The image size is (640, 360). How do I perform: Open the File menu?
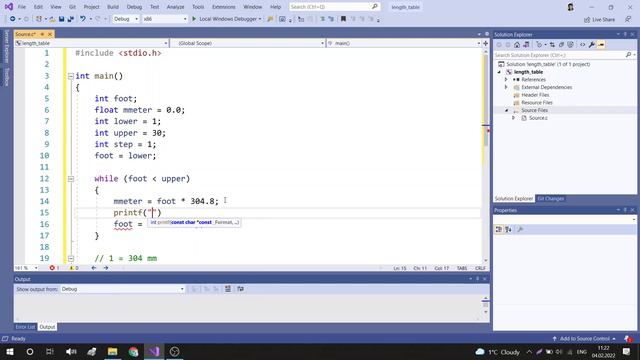tap(22, 7)
